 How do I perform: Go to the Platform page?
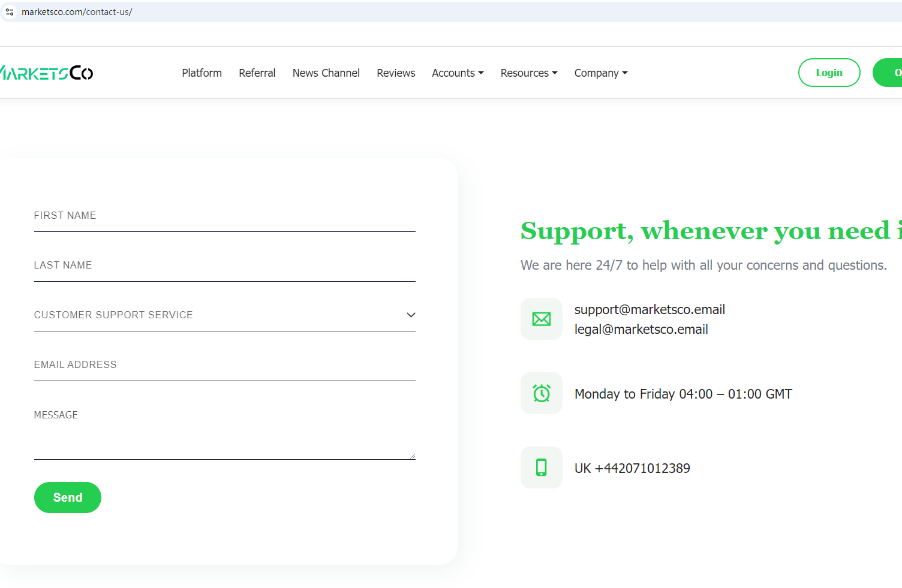[x=202, y=73]
